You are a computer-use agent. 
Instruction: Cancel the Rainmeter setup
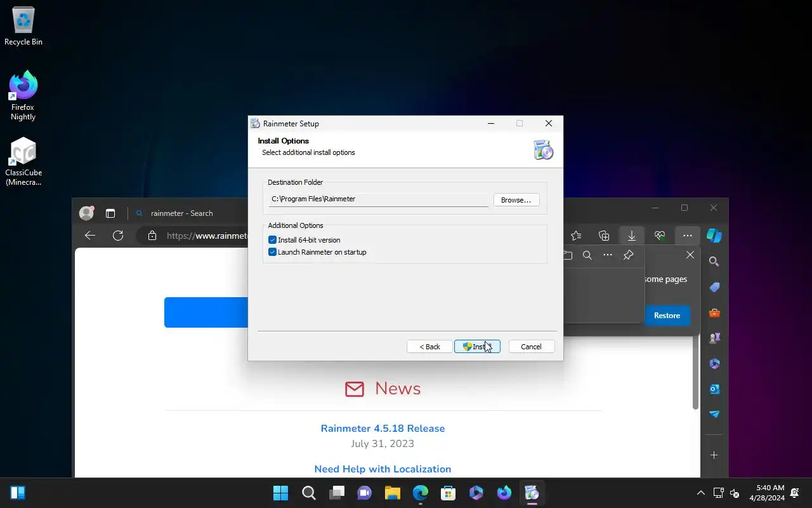click(x=531, y=347)
